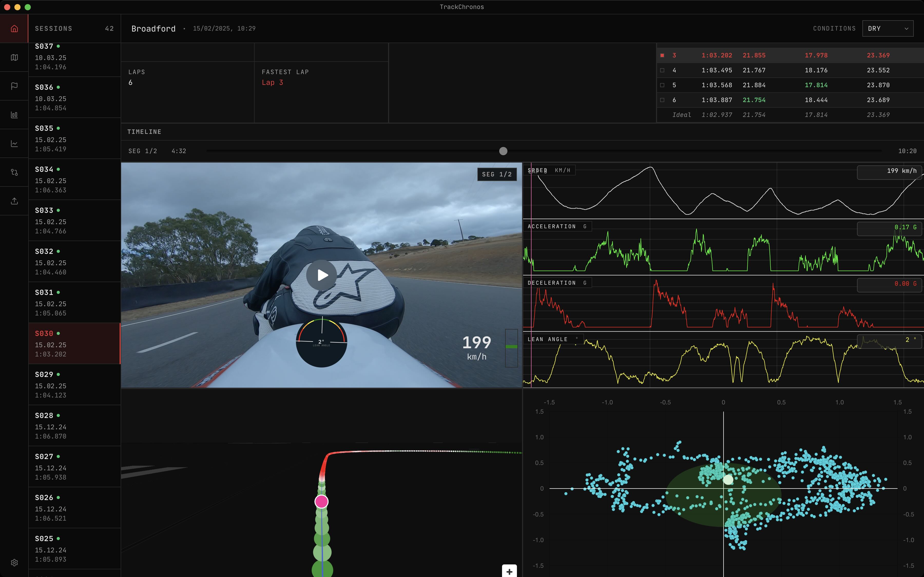Toggle the checkbox on lap 5
Viewport: 924px width, 577px height.
pos(662,85)
